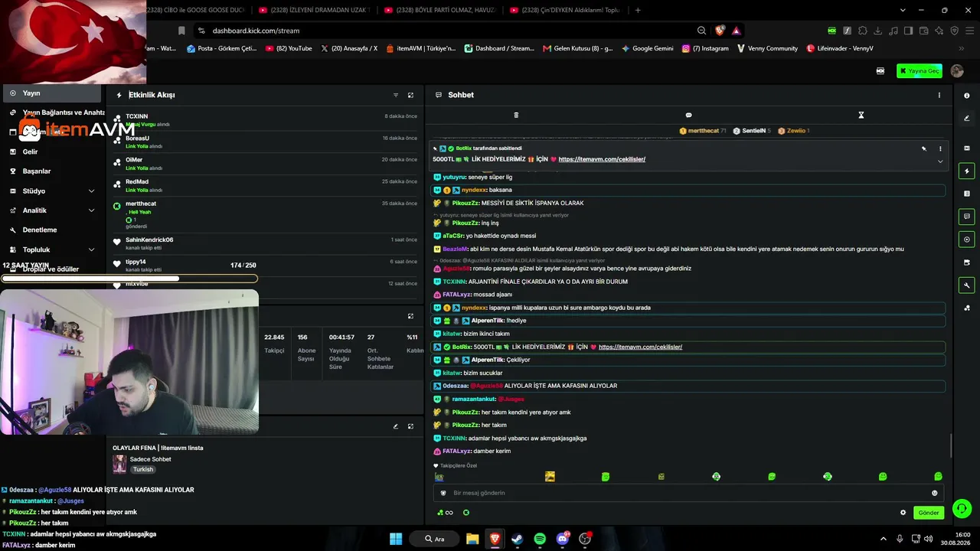Show hidden system tray icons
Screen dimensions: 980x551
(x=883, y=539)
